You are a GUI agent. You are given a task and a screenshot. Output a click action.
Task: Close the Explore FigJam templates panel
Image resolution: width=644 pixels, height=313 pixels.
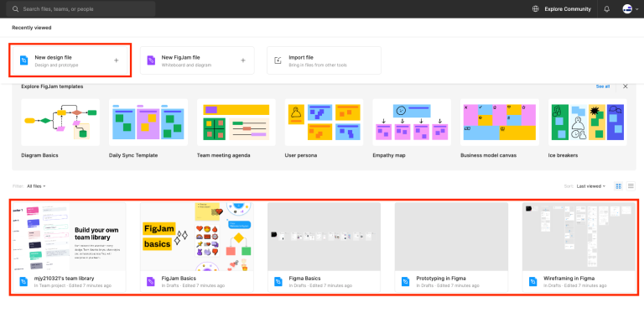[625, 86]
